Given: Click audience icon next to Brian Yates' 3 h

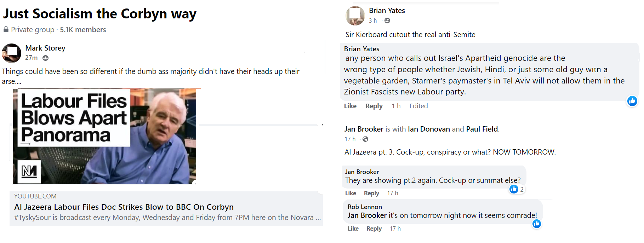Looking at the screenshot, I should 387,21.
